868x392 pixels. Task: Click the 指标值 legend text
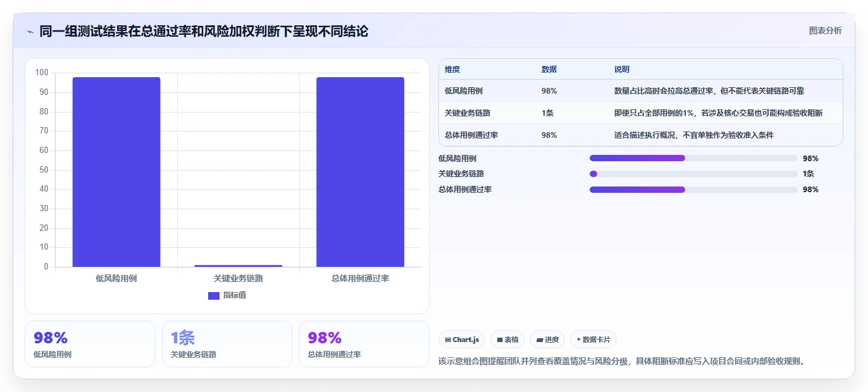point(235,295)
